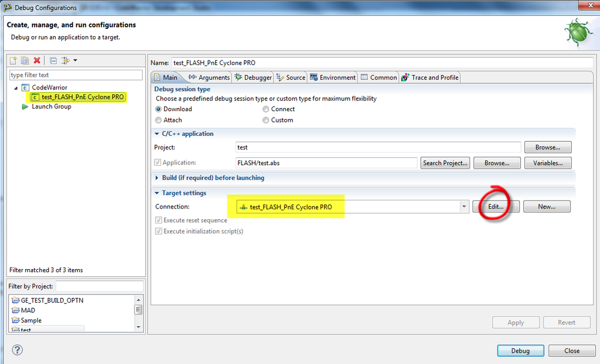Click project list scroll down arrow
Viewport: 600px width, 364px height.
pyautogui.click(x=139, y=327)
